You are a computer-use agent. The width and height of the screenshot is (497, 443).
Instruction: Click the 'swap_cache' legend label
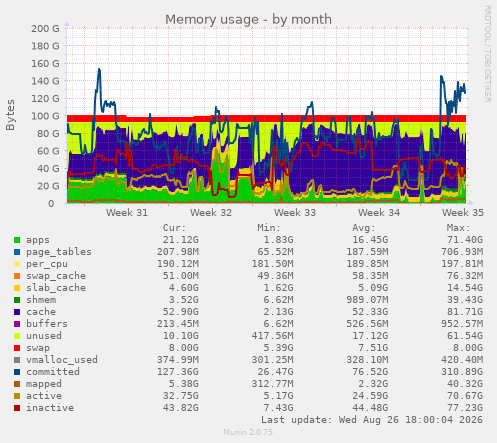pos(56,276)
